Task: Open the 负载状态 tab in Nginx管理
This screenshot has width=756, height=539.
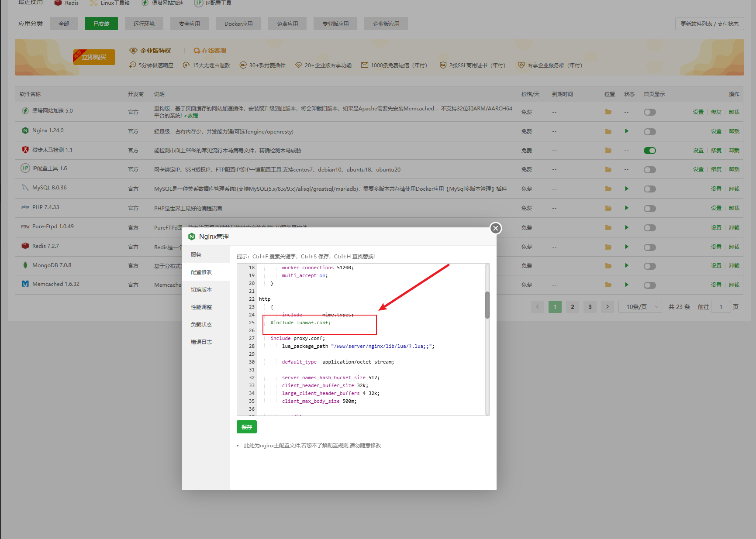Action: 206,325
